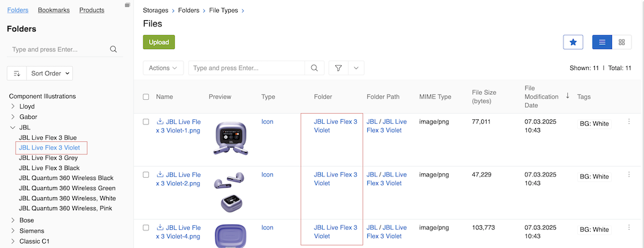This screenshot has width=644, height=248.
Task: Tick the select-all checkbox in table header
Action: point(146,97)
